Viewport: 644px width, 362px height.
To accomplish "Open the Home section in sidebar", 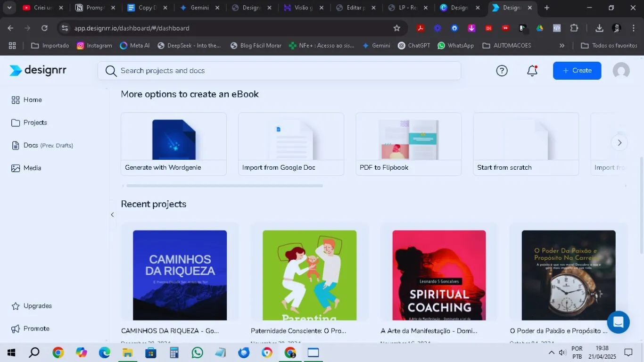I will [27, 100].
